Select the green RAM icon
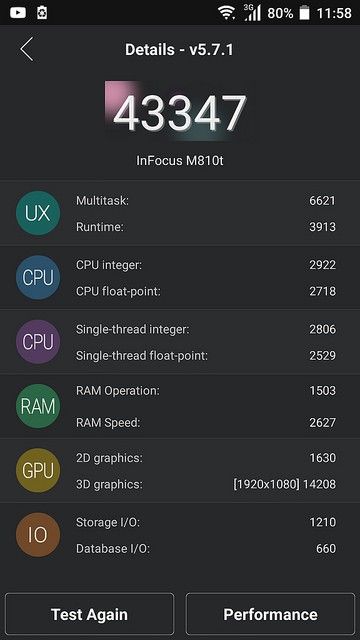 (x=38, y=406)
